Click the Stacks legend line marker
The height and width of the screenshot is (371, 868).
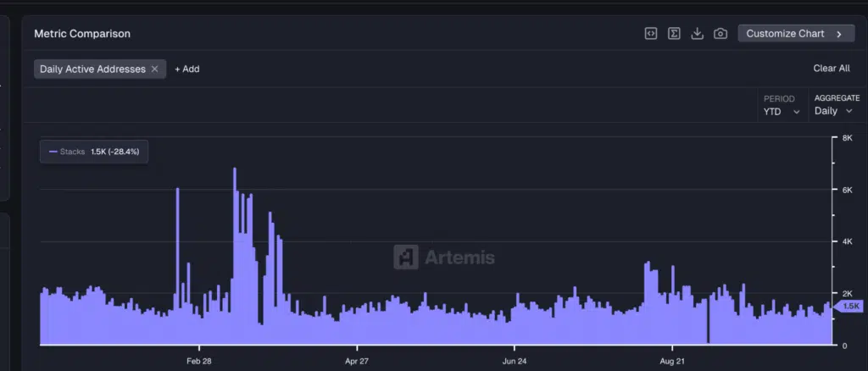coord(53,152)
